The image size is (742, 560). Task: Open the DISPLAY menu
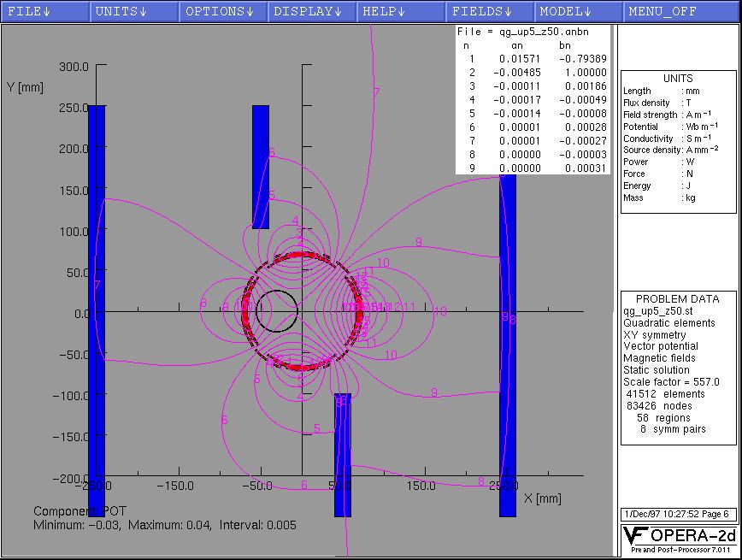(312, 11)
